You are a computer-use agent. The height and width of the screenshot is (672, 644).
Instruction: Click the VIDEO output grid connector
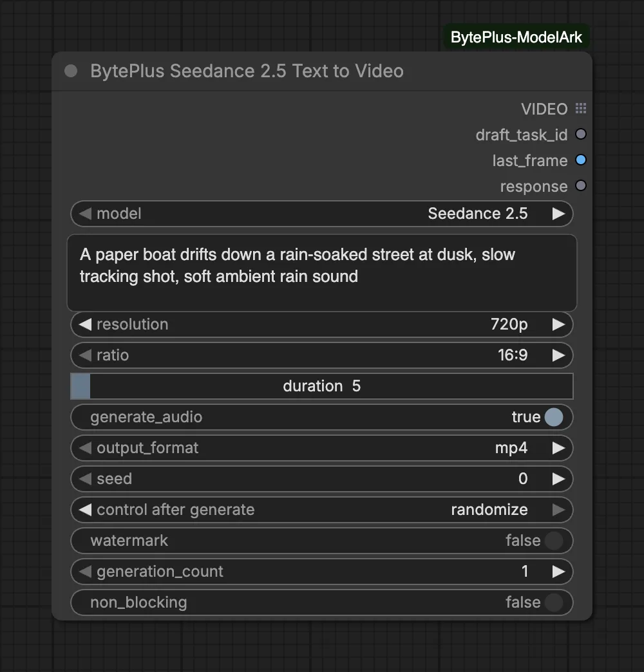(x=580, y=108)
